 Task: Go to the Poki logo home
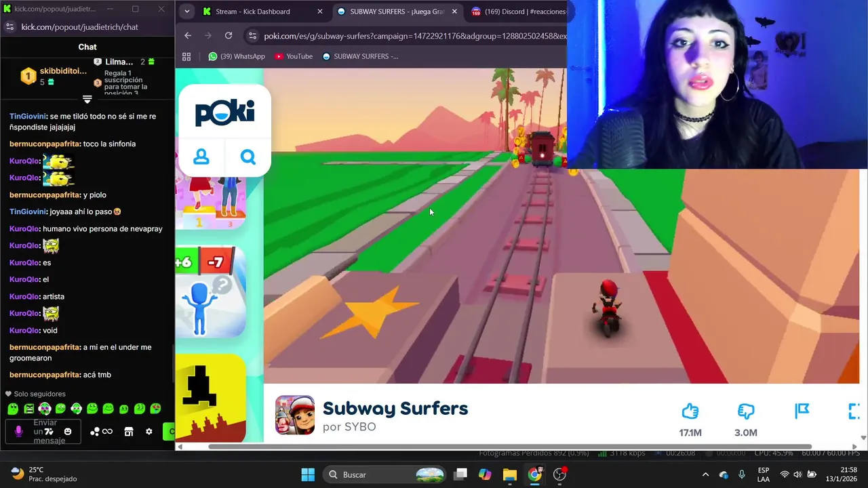tap(224, 112)
